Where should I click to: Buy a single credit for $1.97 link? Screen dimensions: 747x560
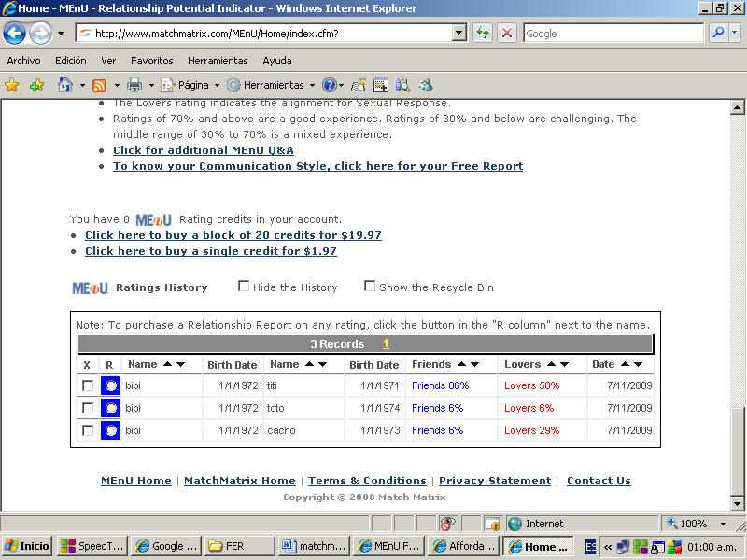click(x=211, y=251)
